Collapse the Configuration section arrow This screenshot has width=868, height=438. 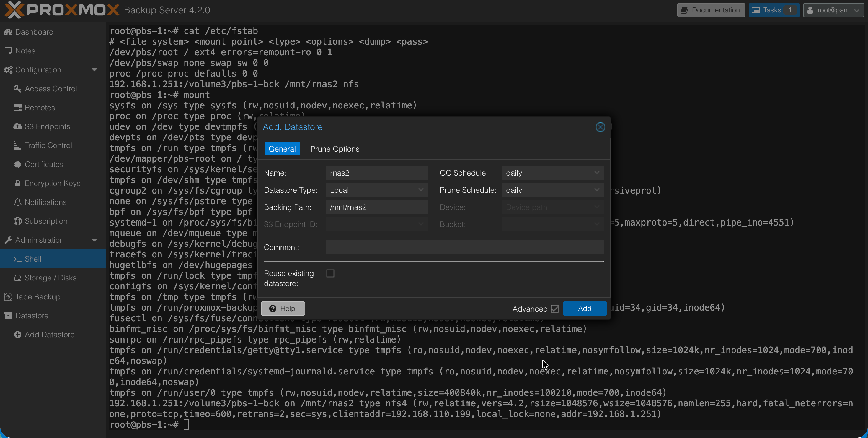94,70
